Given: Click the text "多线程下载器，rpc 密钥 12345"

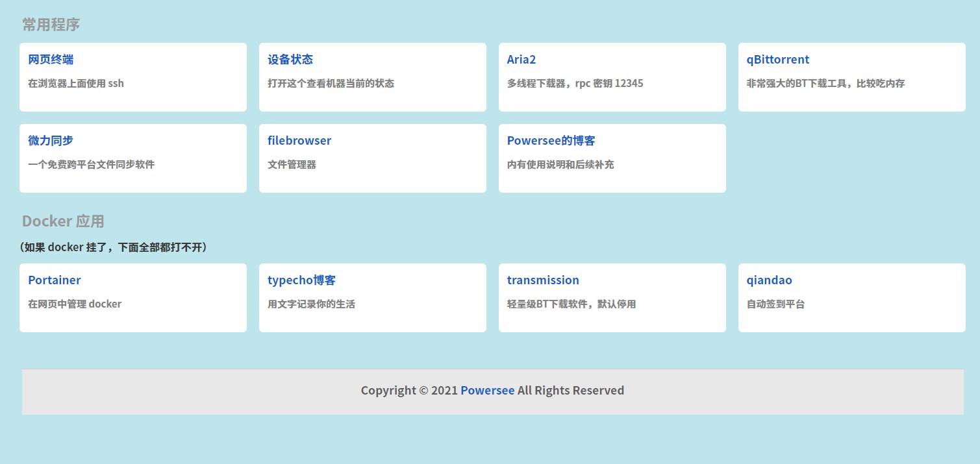Looking at the screenshot, I should coord(575,84).
